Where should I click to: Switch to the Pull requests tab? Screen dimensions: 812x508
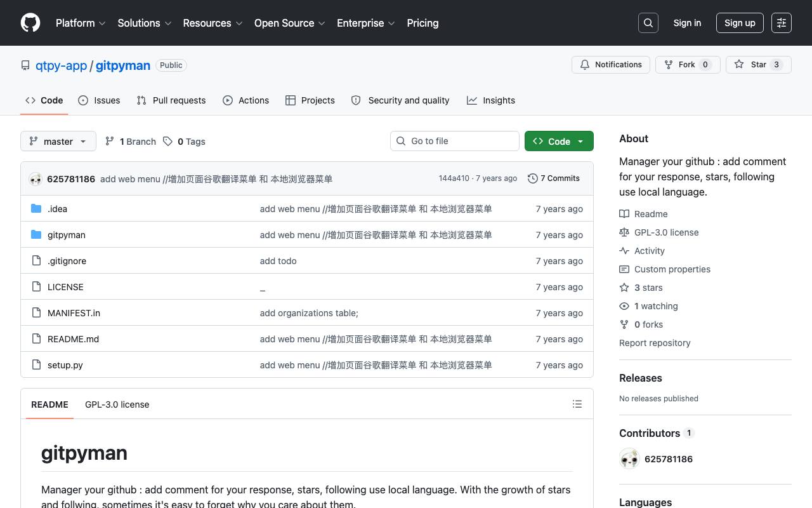[171, 100]
